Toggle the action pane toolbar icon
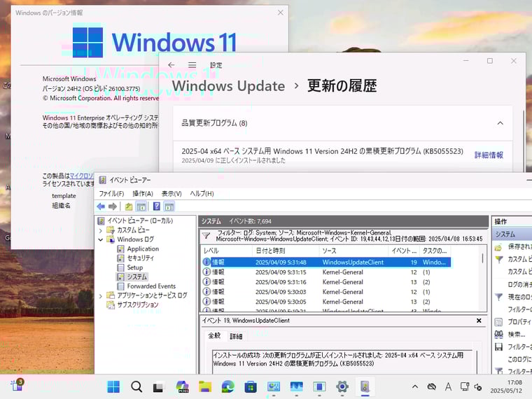The height and width of the screenshot is (399, 532). pos(169,206)
